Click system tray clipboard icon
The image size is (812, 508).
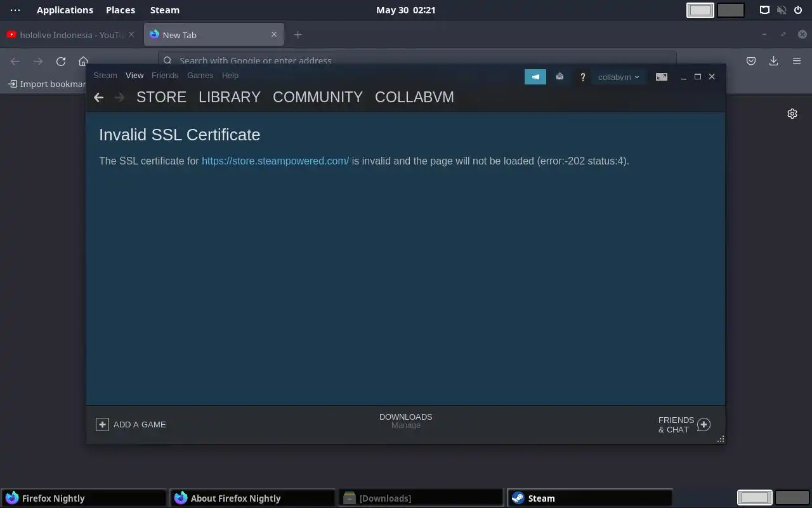pos(765,10)
